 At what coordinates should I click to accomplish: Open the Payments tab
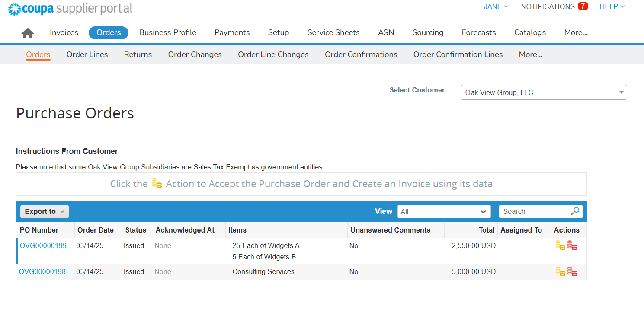coord(232,32)
